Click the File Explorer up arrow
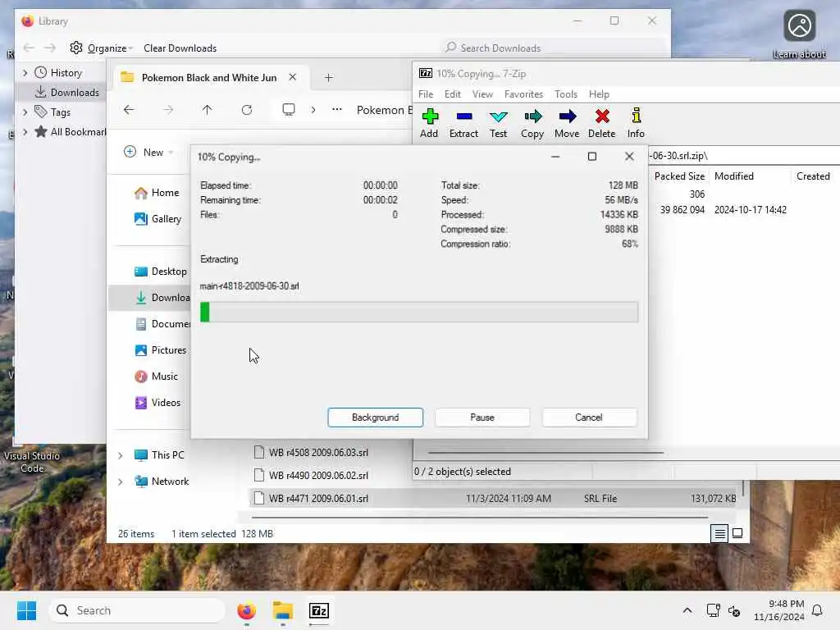This screenshot has width=840, height=630. click(208, 110)
